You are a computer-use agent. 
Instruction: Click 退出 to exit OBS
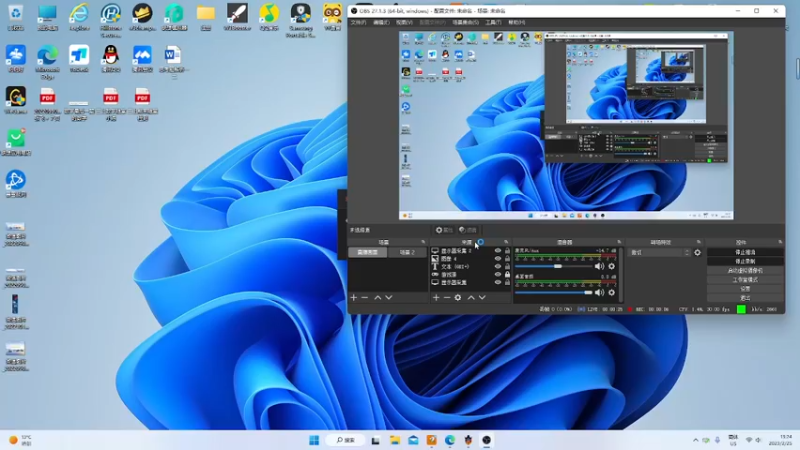pyautogui.click(x=745, y=298)
